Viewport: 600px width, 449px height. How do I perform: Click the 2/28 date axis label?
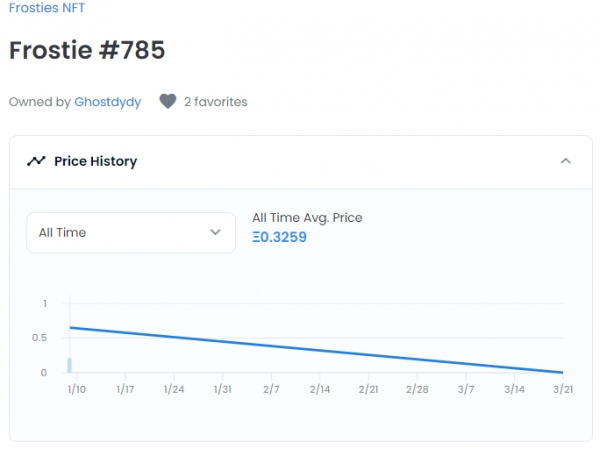click(417, 389)
